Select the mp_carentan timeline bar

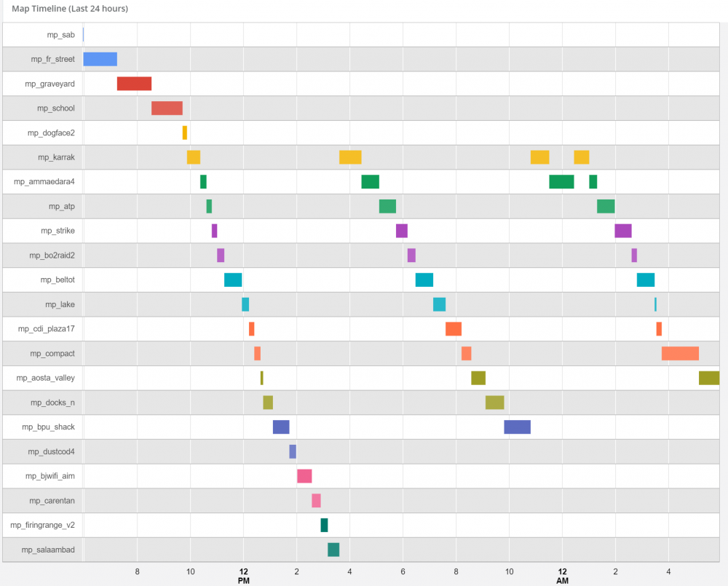coord(316,501)
